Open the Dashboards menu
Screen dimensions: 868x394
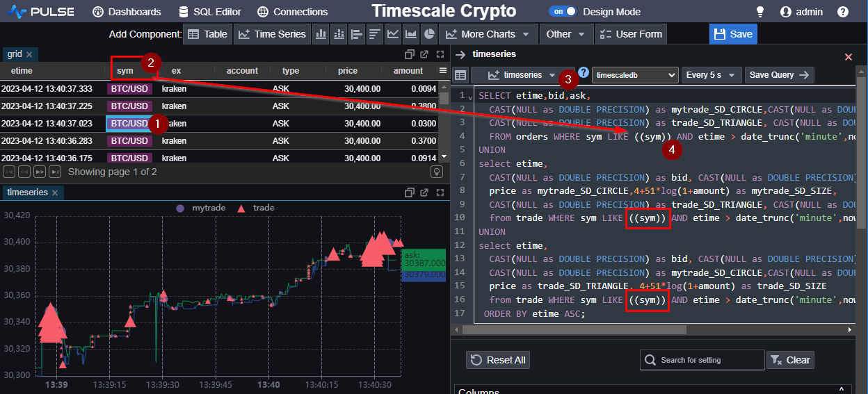coord(127,12)
